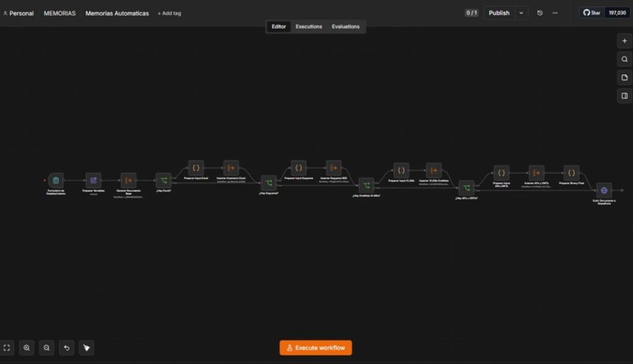633x364 pixels.
Task: Click the Memorias Automaticas workflow title
Action: [x=117, y=13]
